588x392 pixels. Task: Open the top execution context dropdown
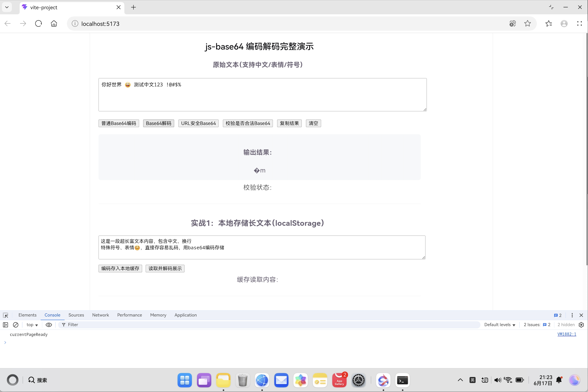click(x=32, y=325)
